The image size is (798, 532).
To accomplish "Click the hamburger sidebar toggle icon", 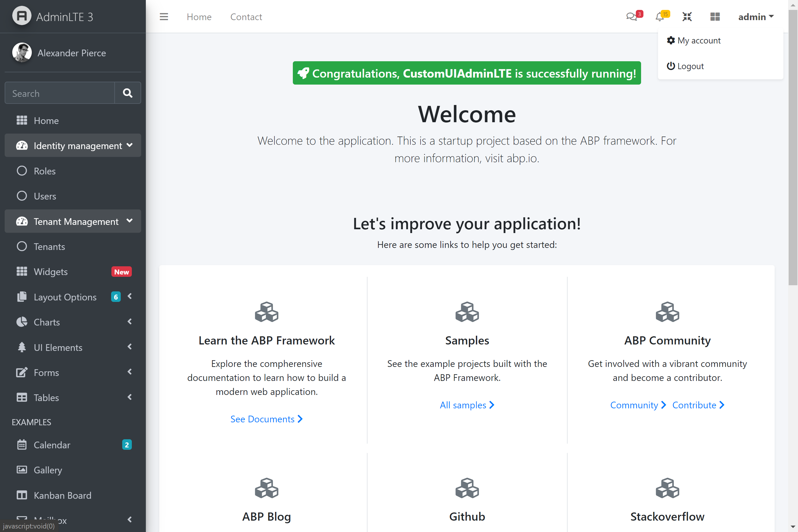I will pos(164,17).
